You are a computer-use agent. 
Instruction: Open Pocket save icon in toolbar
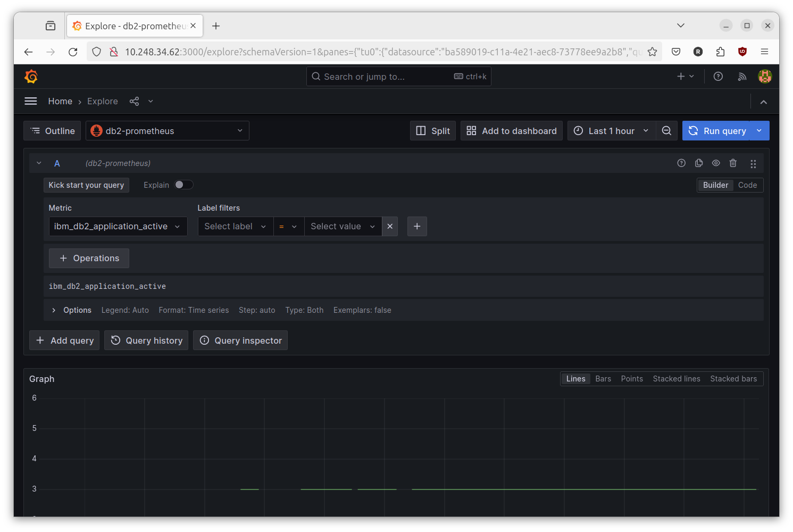pyautogui.click(x=676, y=52)
